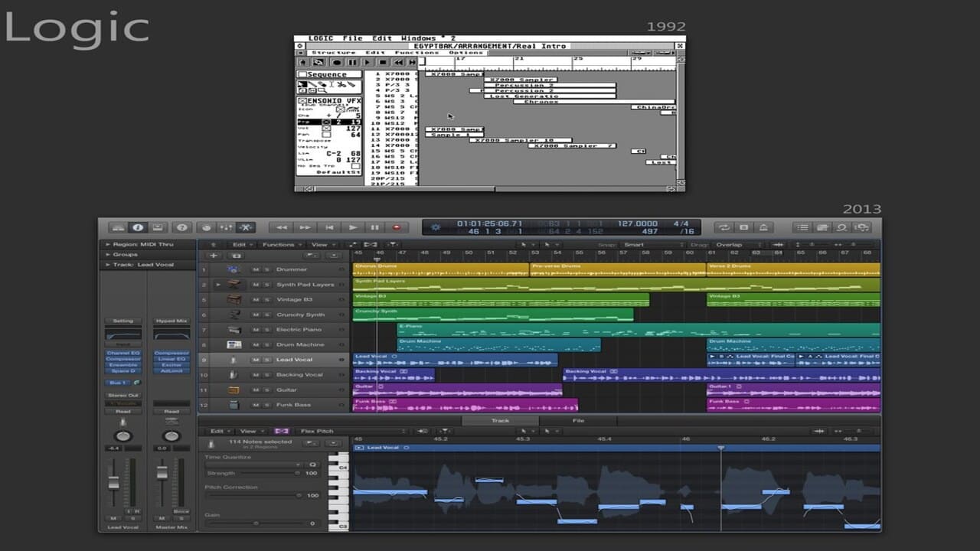Solo the Guitar track

(x=266, y=390)
